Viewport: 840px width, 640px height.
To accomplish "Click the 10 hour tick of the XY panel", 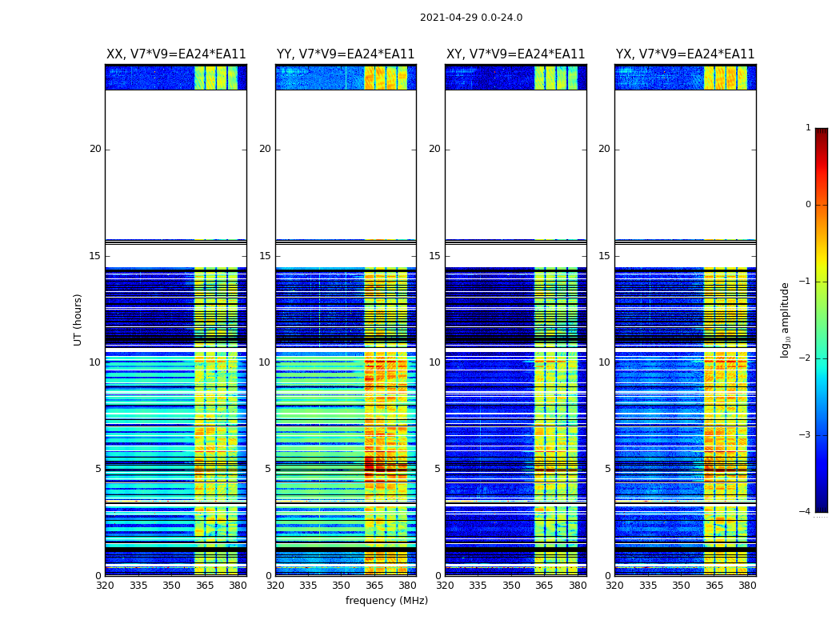I will point(434,362).
